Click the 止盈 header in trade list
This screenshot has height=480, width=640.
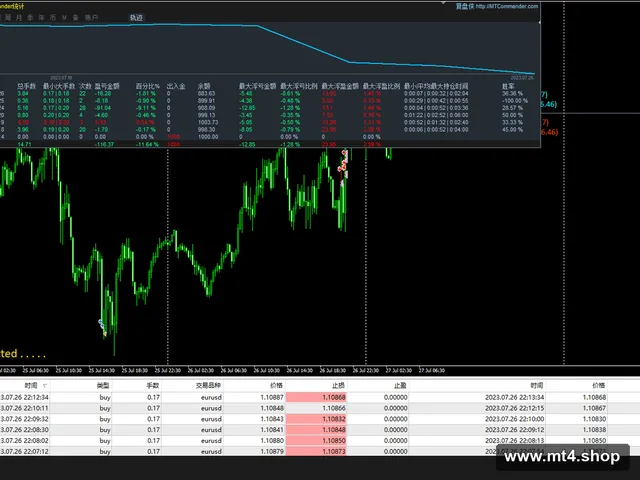coord(400,385)
